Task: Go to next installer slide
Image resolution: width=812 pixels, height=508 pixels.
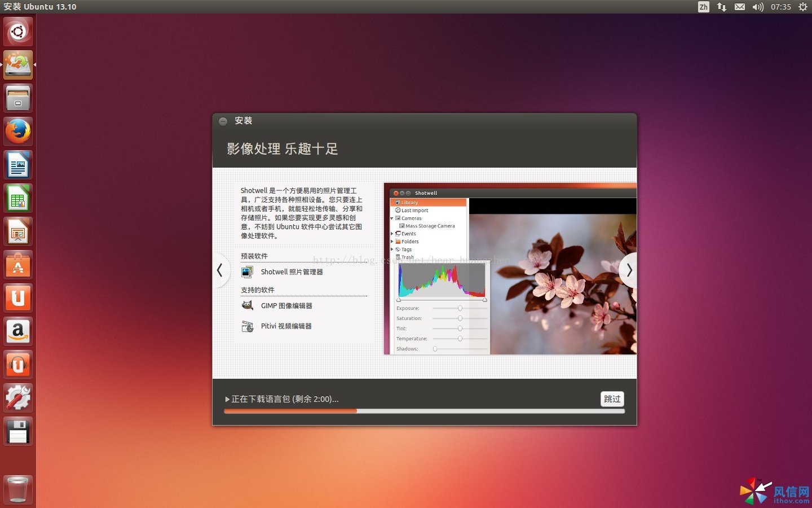Action: pos(629,270)
